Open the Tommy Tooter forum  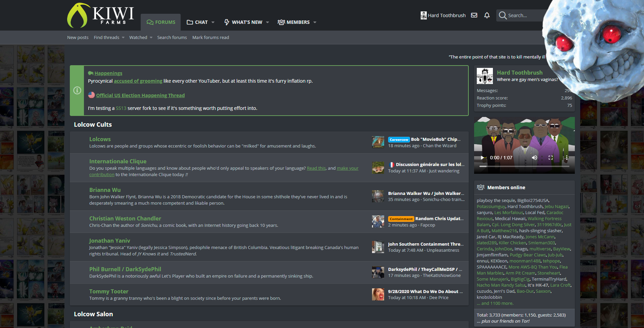(x=109, y=291)
